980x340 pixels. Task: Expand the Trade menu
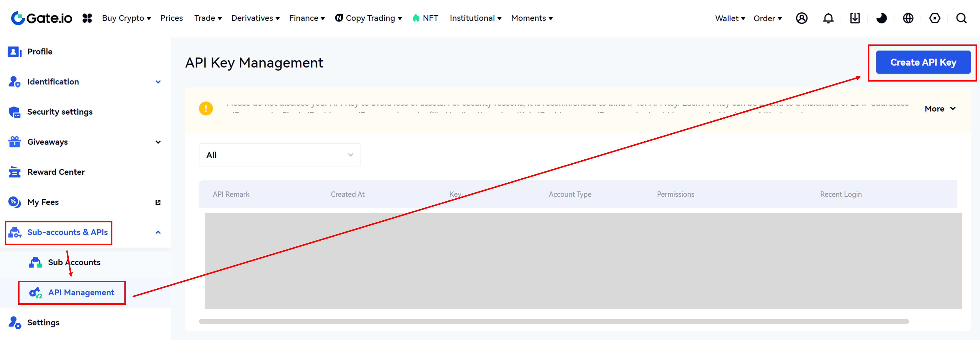pos(208,18)
